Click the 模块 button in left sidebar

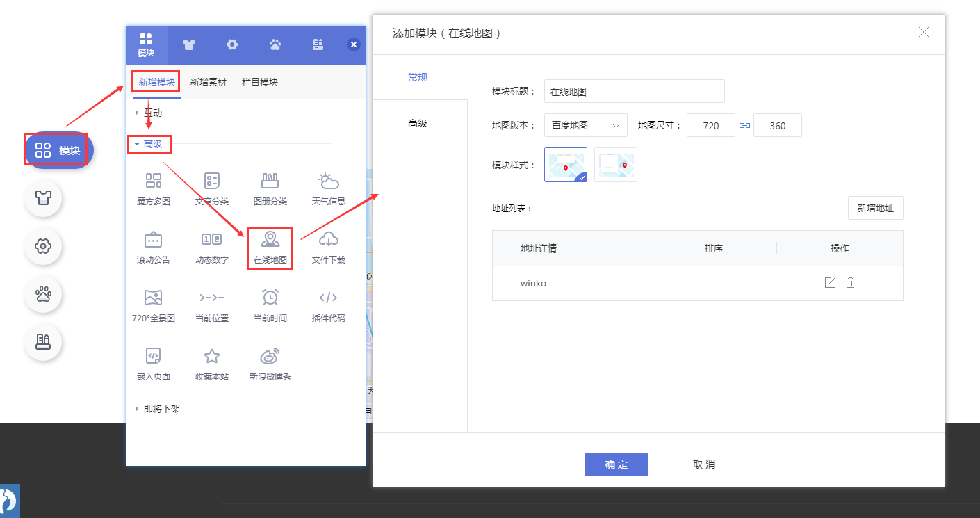click(59, 150)
